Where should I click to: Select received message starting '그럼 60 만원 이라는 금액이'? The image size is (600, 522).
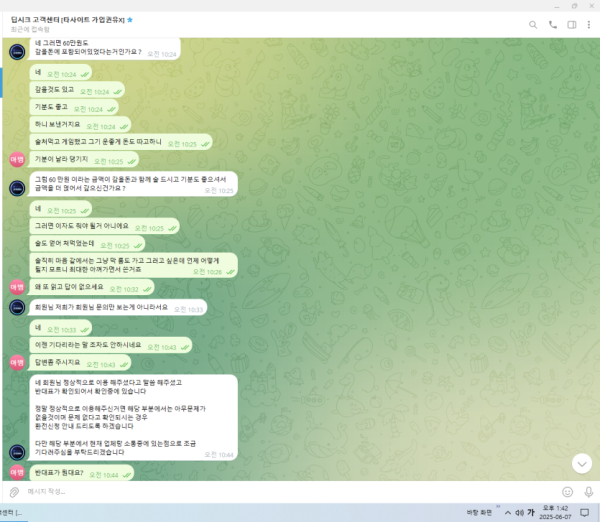pyautogui.click(x=133, y=184)
